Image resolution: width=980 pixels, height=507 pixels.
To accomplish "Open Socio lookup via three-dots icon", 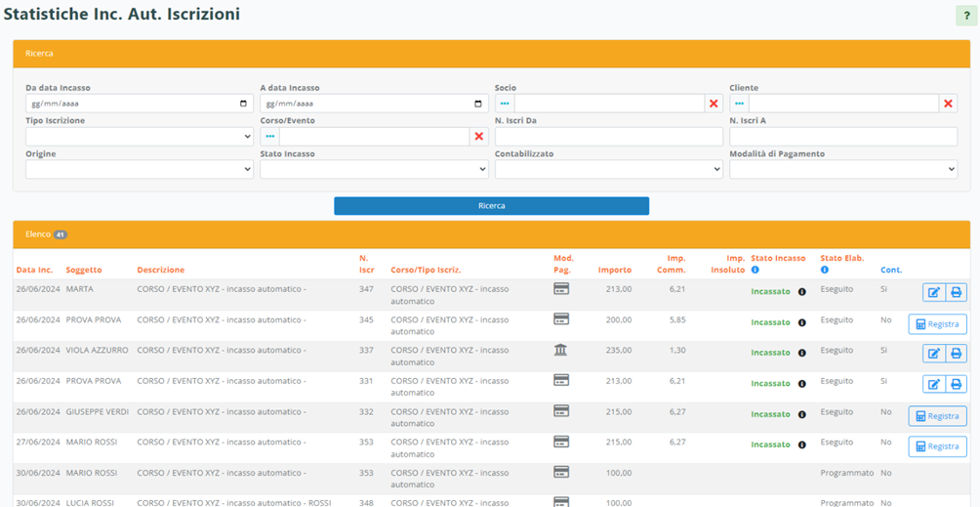I will (505, 104).
